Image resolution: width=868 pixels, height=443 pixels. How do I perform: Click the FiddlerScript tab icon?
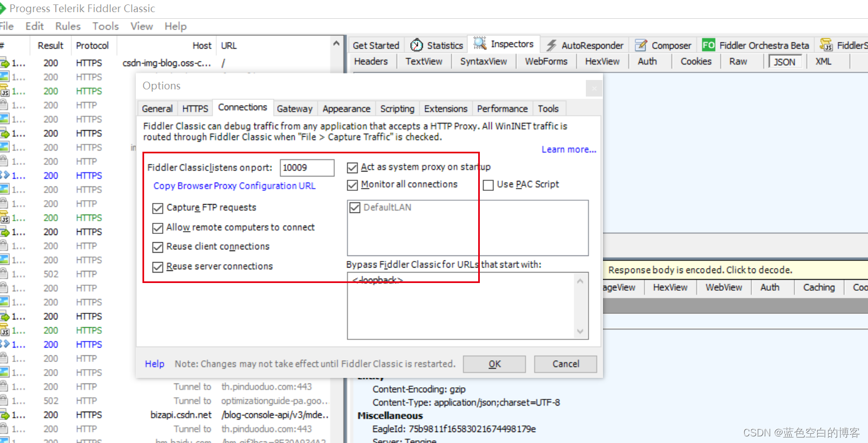click(x=826, y=45)
